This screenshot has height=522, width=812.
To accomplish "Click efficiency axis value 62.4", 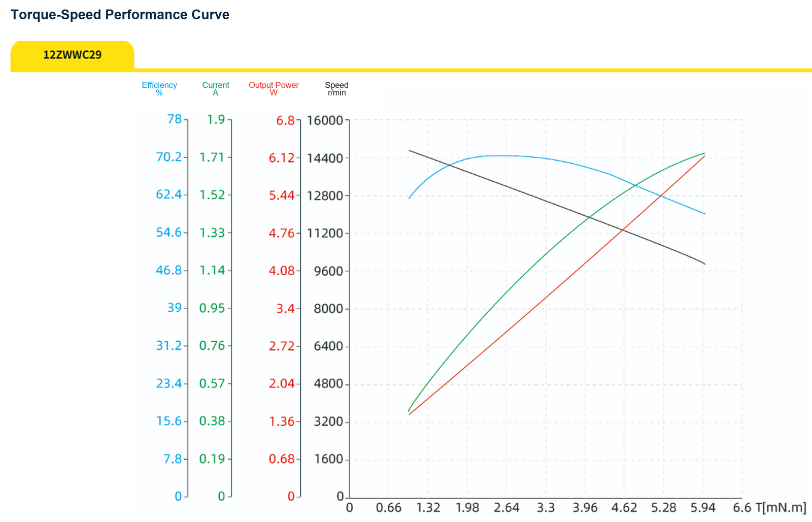I will pos(168,194).
